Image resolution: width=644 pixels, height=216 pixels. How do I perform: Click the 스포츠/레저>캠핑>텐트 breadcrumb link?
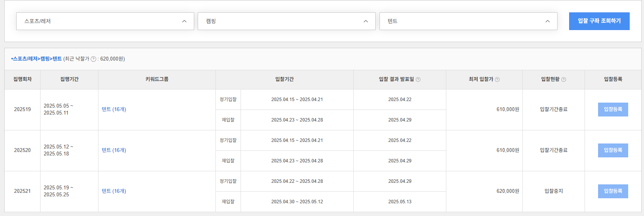[37, 59]
